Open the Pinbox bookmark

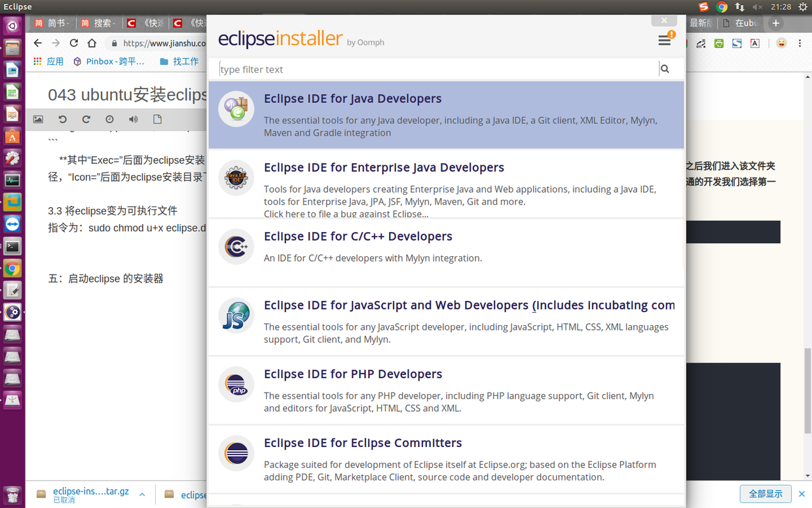[x=109, y=61]
